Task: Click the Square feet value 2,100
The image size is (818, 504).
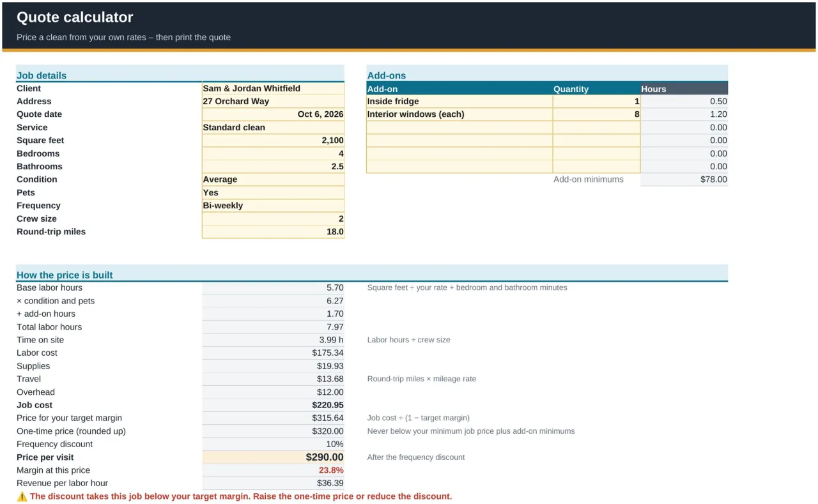Action: click(x=273, y=141)
